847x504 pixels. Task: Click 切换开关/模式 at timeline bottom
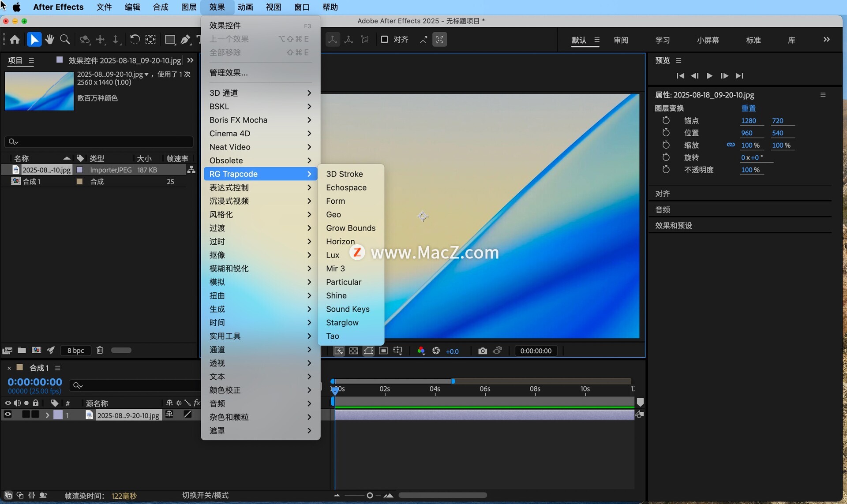(205, 495)
